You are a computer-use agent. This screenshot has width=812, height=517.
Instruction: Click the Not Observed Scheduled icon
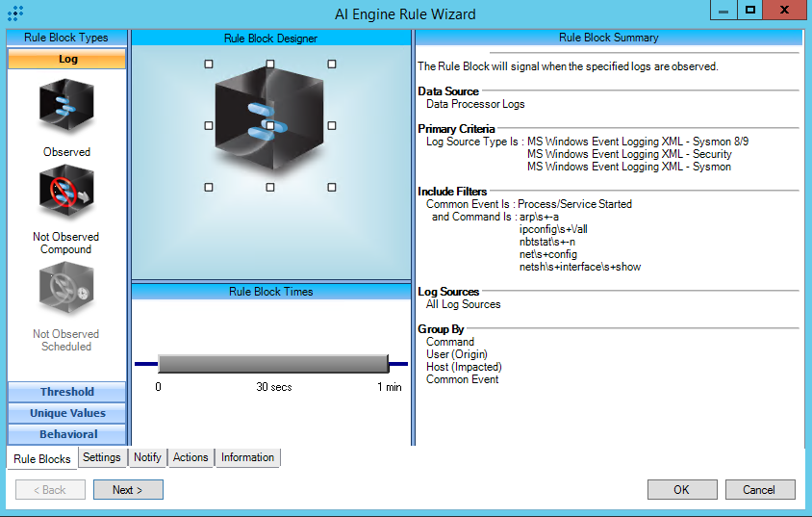[66, 291]
